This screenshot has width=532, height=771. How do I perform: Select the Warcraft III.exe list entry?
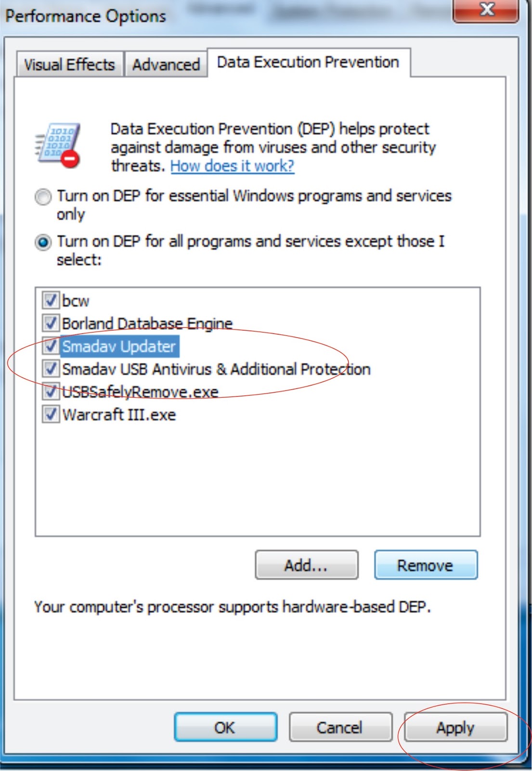[119, 414]
